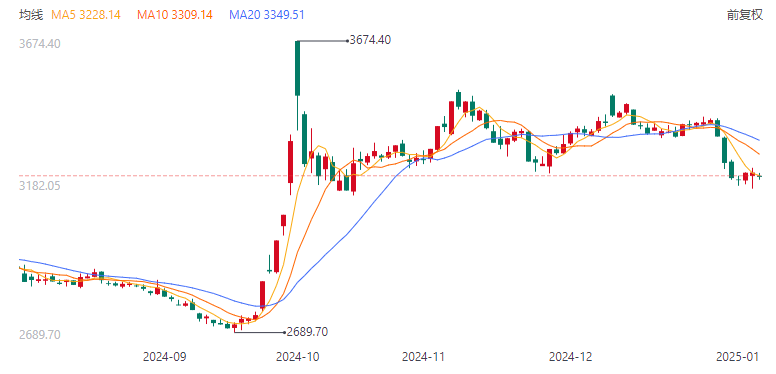
Task: Click the 均线 indicator label
Action: point(31,15)
